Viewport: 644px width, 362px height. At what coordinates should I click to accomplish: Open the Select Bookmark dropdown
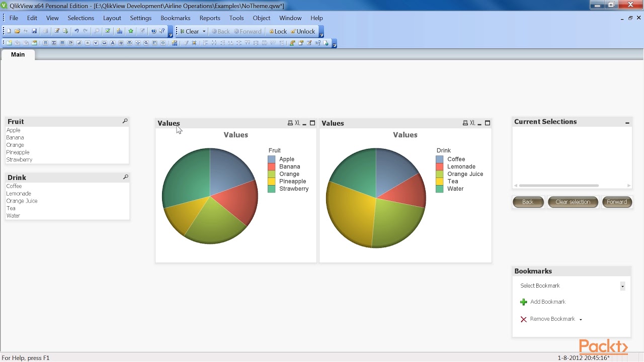(622, 286)
